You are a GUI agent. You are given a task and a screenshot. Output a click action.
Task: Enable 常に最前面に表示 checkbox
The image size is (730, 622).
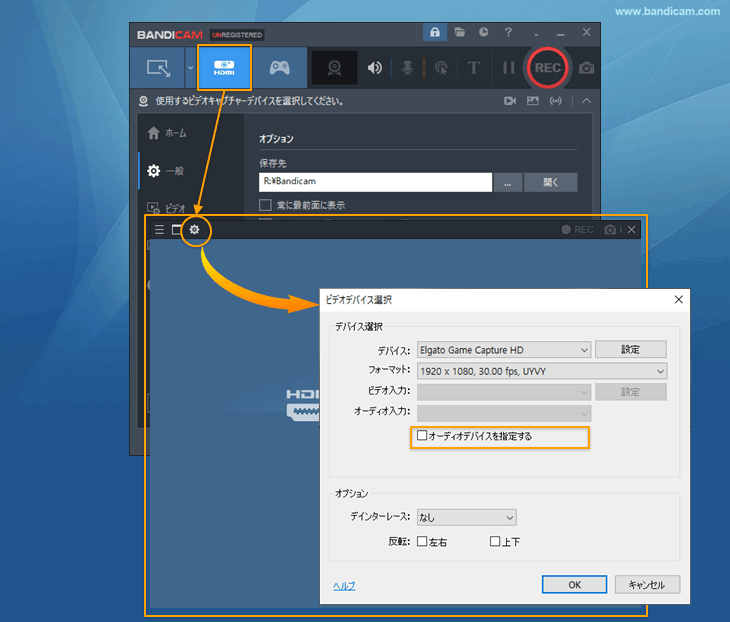point(265,205)
